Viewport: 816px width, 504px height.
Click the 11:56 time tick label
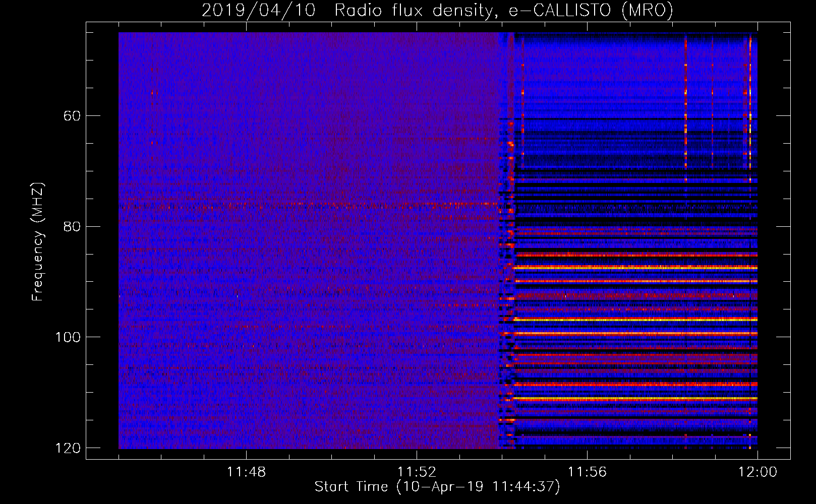[x=587, y=472]
